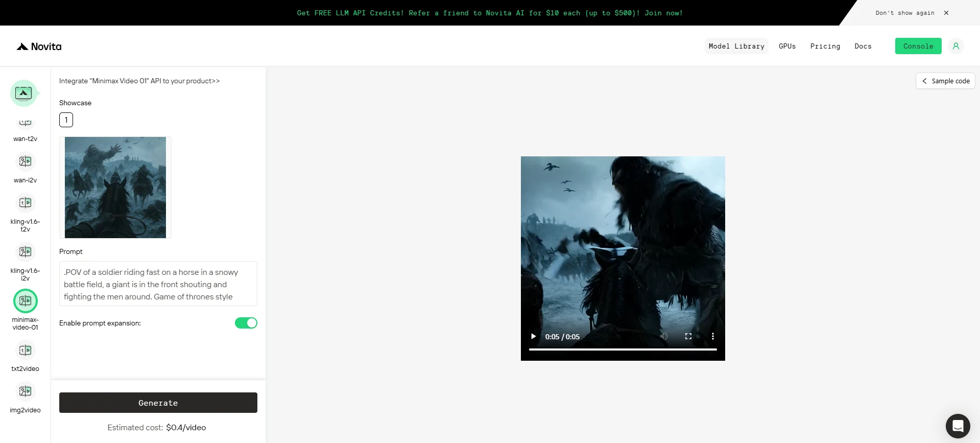The height and width of the screenshot is (443, 980).
Task: Open the Docs link
Action: [x=863, y=46]
